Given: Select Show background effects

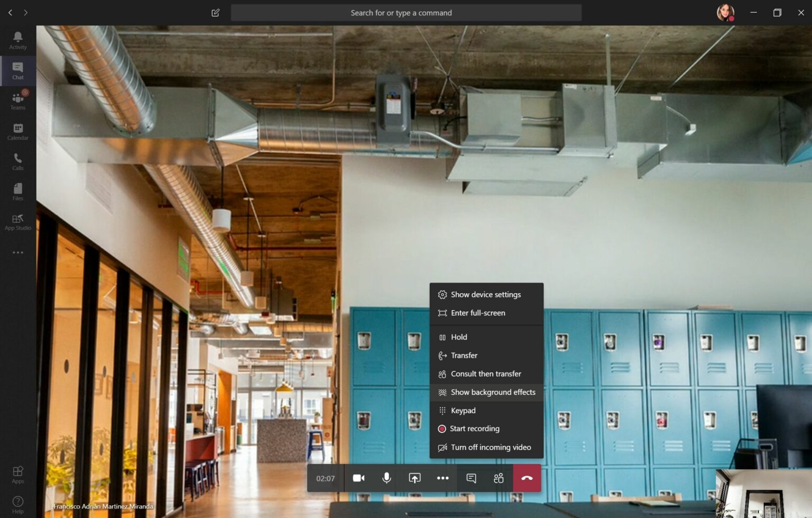Looking at the screenshot, I should 493,392.
